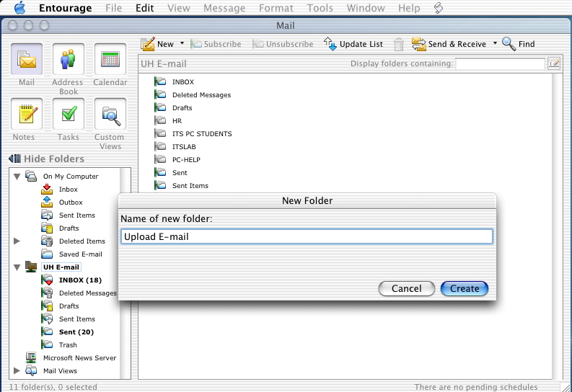Click Cancel in New Folder dialog
Viewport: 572px width, 392px height.
coord(406,288)
